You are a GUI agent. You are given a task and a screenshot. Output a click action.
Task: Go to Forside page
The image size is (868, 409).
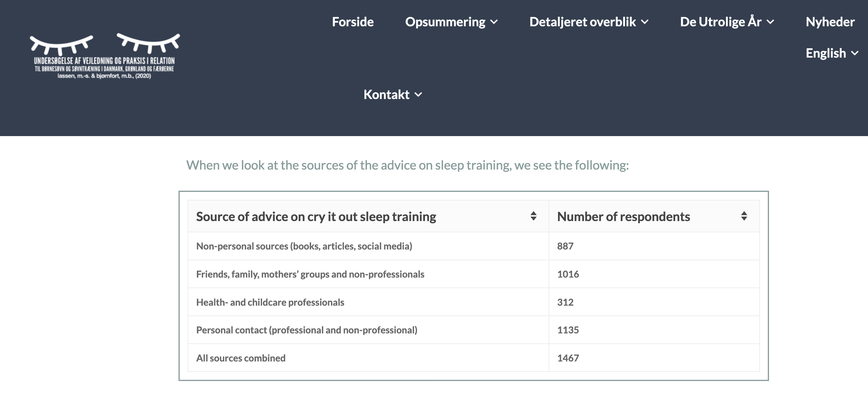tap(353, 22)
